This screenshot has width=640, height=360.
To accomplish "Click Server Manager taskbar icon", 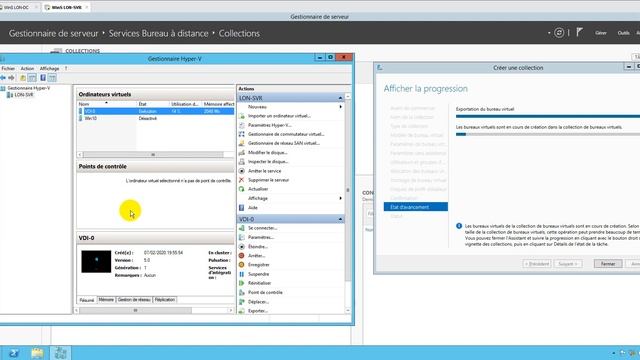I will (x=60, y=353).
